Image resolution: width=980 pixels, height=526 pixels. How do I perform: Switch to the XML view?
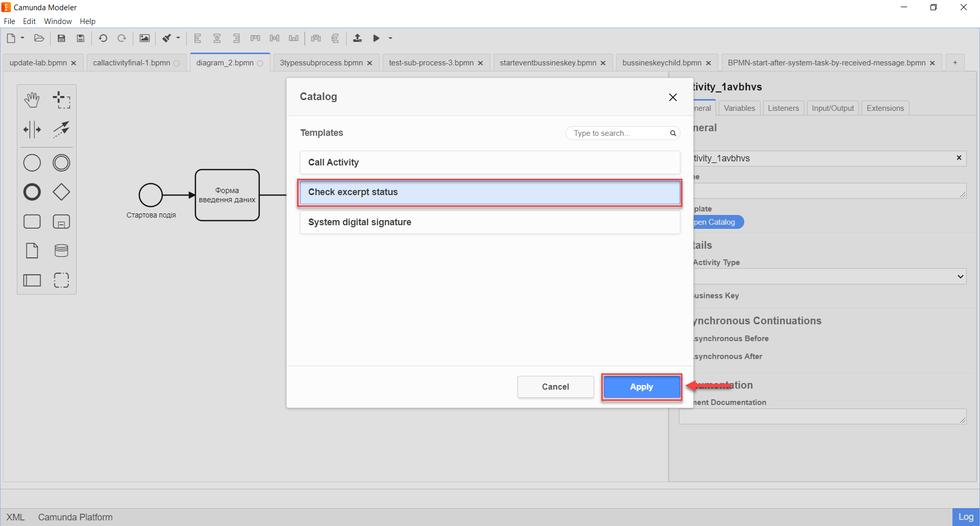pyautogui.click(x=15, y=517)
